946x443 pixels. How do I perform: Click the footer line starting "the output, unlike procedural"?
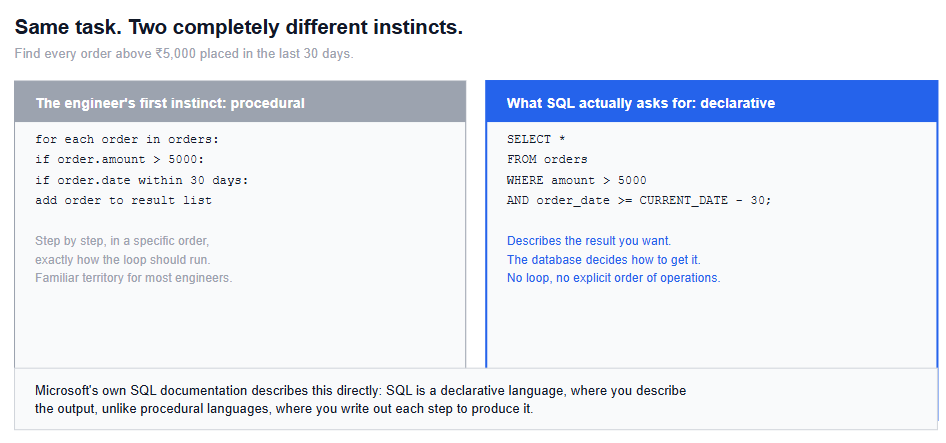click(x=284, y=409)
